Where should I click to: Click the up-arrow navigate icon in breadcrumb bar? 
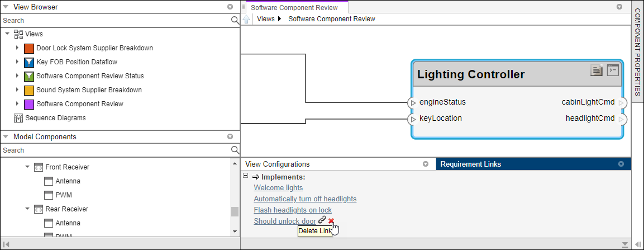(246, 19)
